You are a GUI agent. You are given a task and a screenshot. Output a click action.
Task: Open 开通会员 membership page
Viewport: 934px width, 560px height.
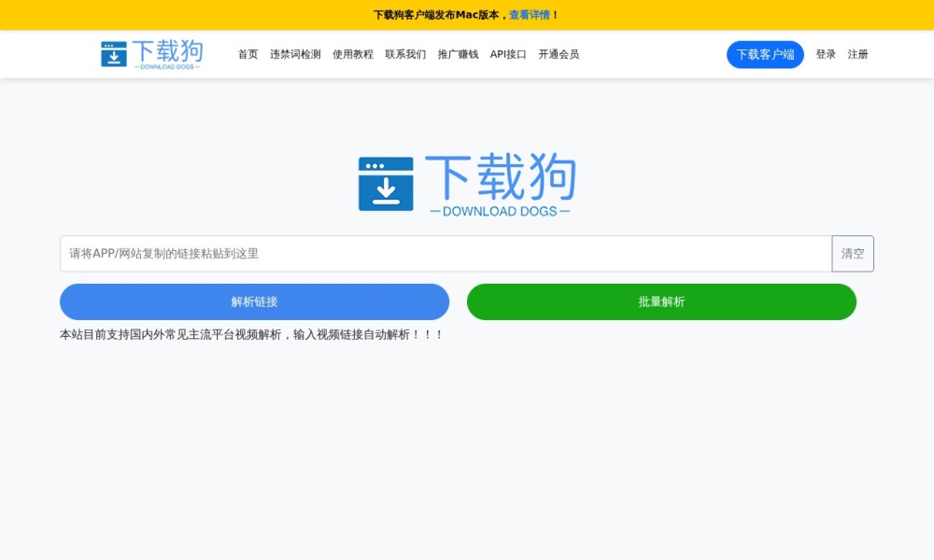point(559,54)
